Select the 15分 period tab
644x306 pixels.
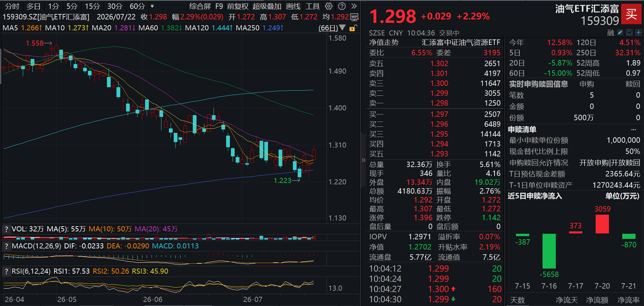[92, 6]
